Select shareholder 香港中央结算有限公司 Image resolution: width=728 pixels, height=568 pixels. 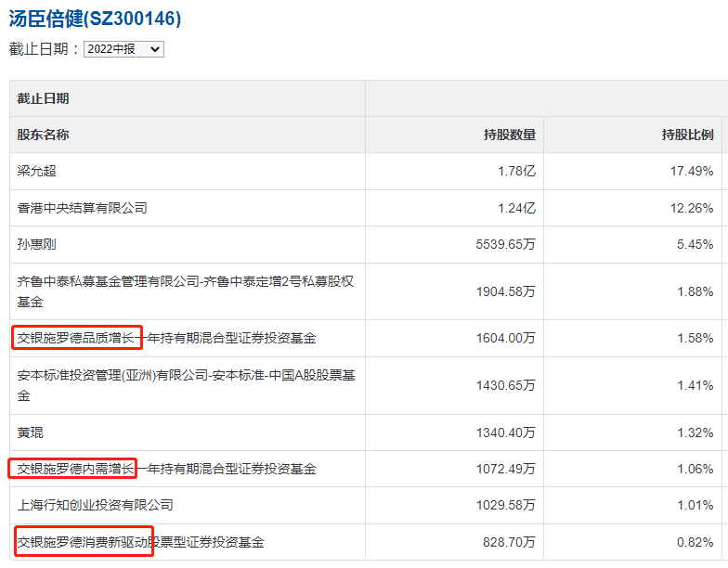[82, 208]
